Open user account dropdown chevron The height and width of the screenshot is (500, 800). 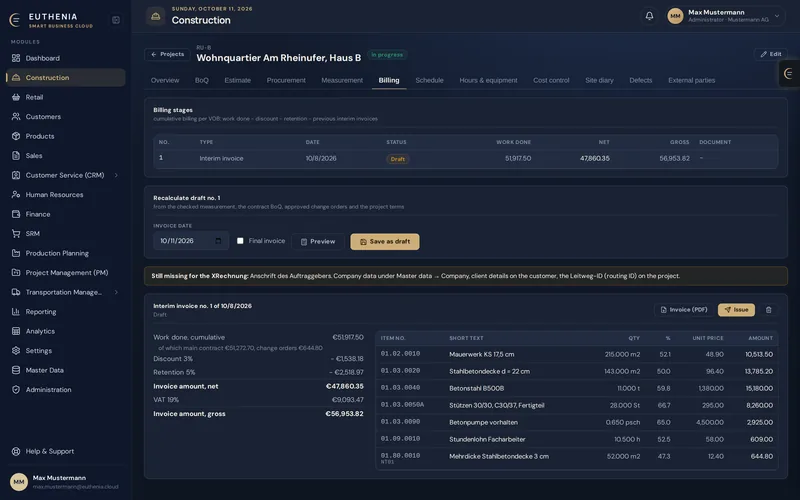tap(777, 16)
